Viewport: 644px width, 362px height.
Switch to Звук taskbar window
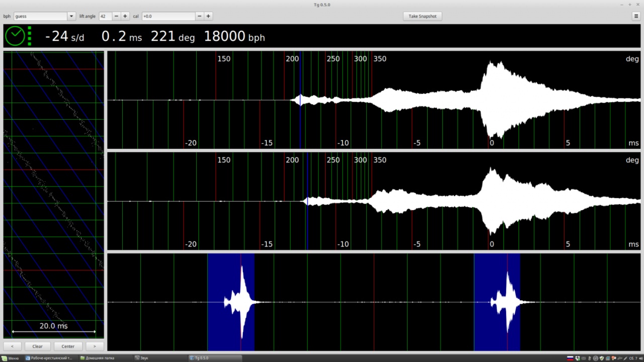[x=141, y=358]
